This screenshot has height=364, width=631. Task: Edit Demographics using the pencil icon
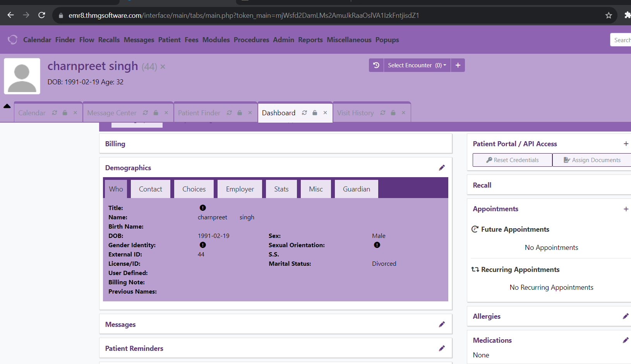pyautogui.click(x=442, y=167)
